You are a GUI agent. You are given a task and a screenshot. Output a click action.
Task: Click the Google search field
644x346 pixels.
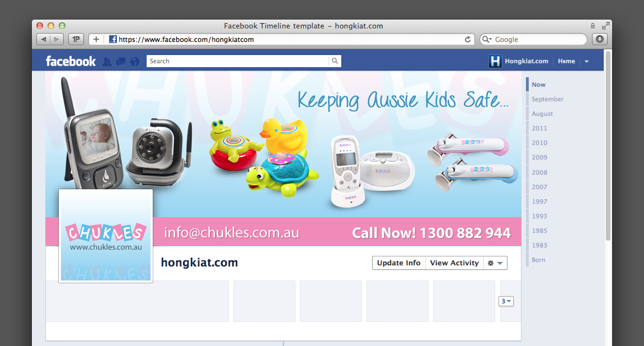click(x=533, y=39)
